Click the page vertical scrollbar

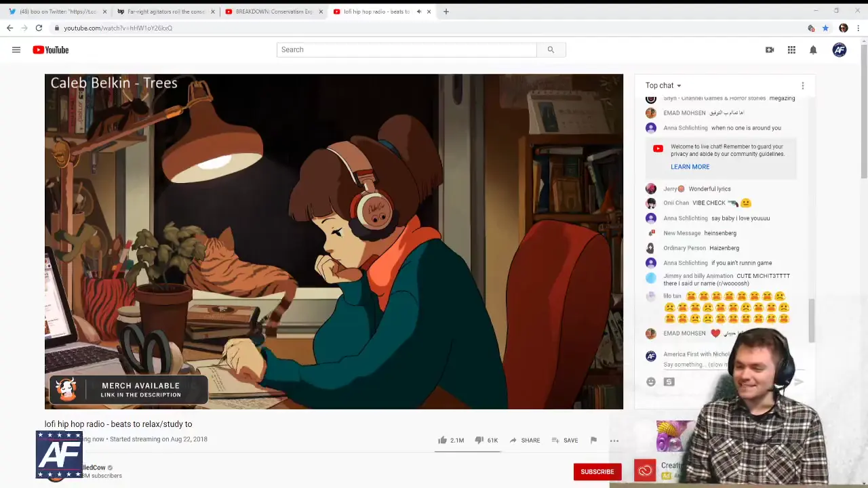coord(863,108)
